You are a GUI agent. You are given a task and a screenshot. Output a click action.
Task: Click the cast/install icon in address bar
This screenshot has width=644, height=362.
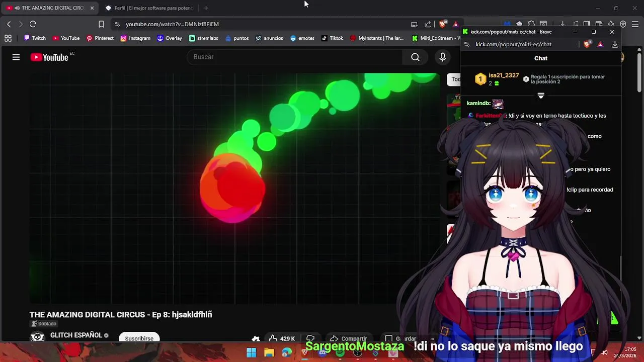414,24
